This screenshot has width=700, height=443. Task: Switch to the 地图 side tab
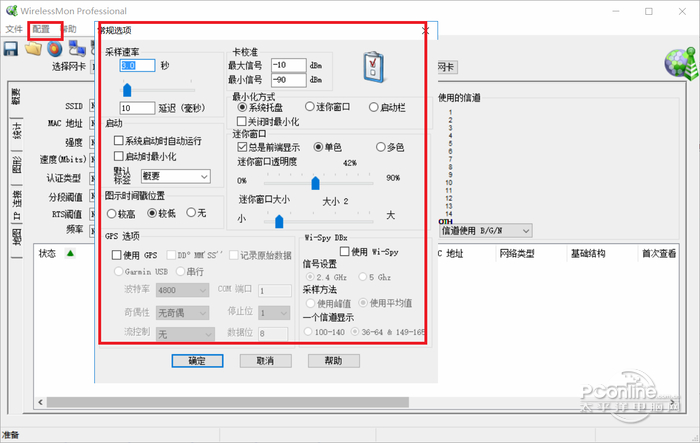pyautogui.click(x=16, y=237)
